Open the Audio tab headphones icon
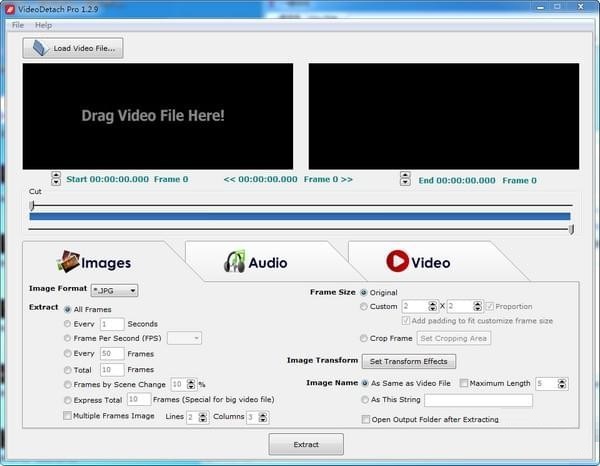Image resolution: width=600 pixels, height=466 pixels. click(235, 261)
